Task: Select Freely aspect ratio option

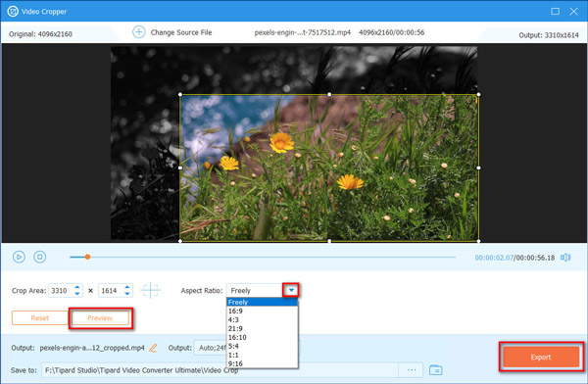Action: point(262,302)
